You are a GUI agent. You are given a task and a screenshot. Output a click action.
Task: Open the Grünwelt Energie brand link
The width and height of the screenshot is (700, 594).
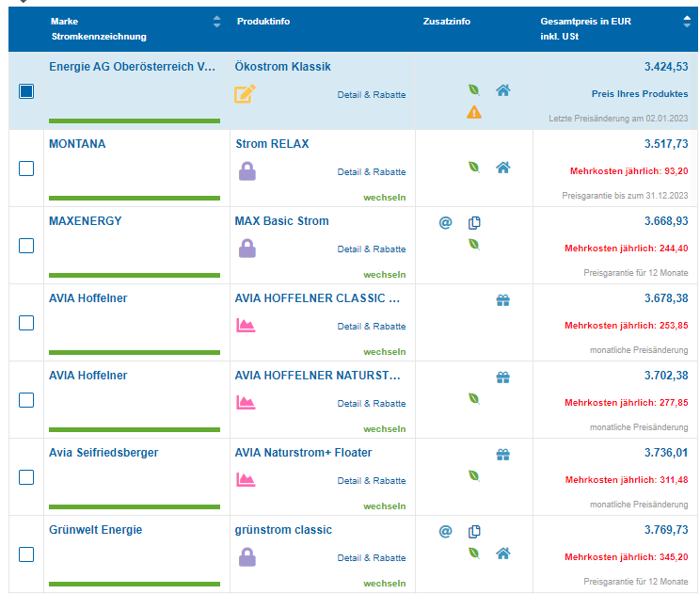pos(96,530)
